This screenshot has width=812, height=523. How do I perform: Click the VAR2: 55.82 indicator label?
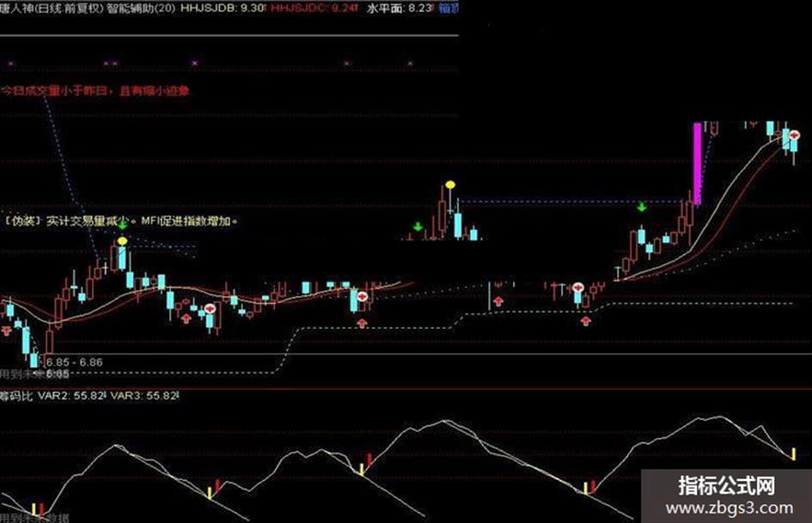point(71,396)
